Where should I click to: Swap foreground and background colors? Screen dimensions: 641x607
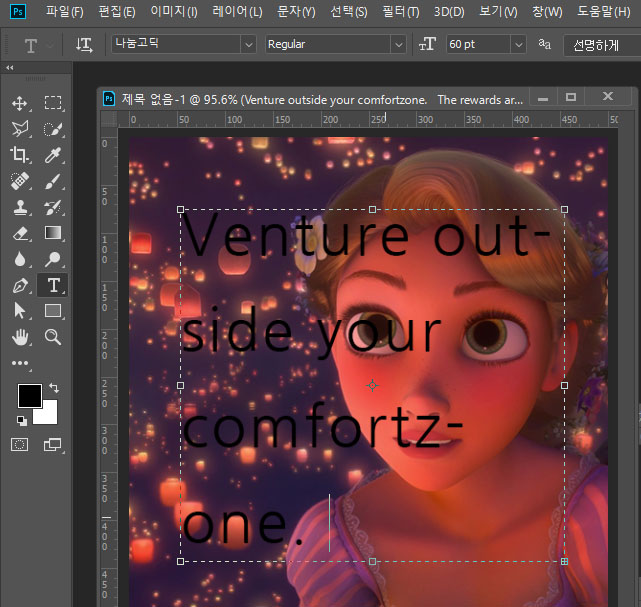pyautogui.click(x=54, y=387)
